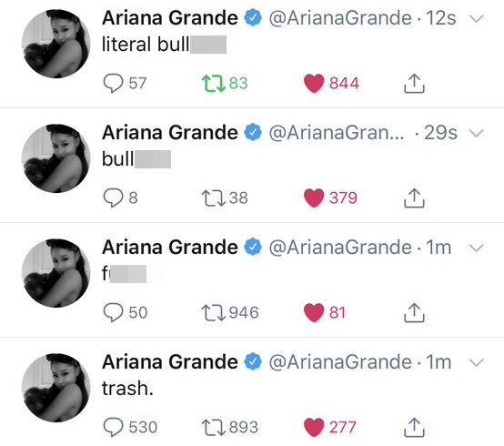Expand the menu chevron beside first 1m tweet
The height and width of the screenshot is (446, 504).
[x=476, y=248]
